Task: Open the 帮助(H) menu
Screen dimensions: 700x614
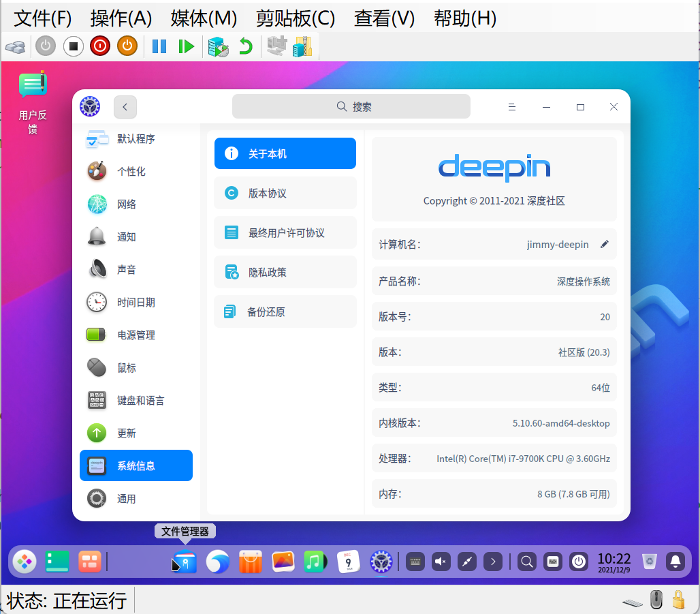Action: click(x=464, y=18)
